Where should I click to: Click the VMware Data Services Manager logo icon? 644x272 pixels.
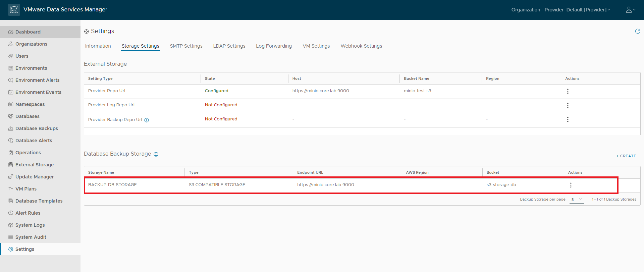coord(14,10)
